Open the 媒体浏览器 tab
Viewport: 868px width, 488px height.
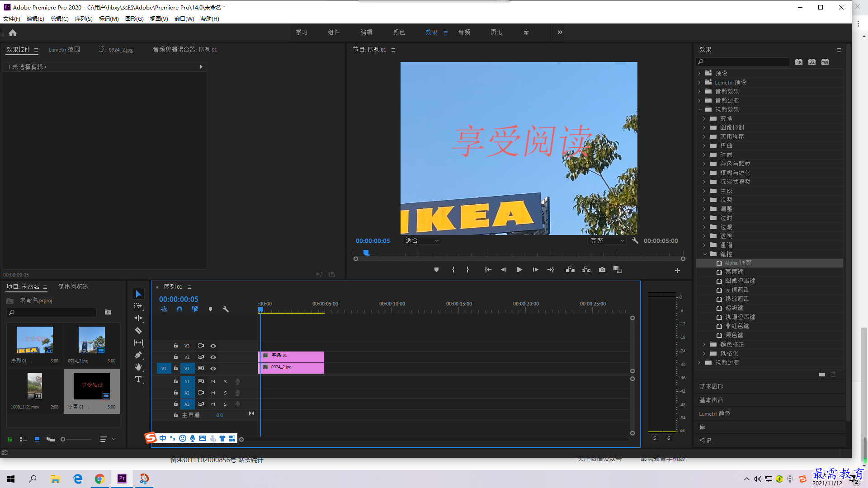[73, 286]
